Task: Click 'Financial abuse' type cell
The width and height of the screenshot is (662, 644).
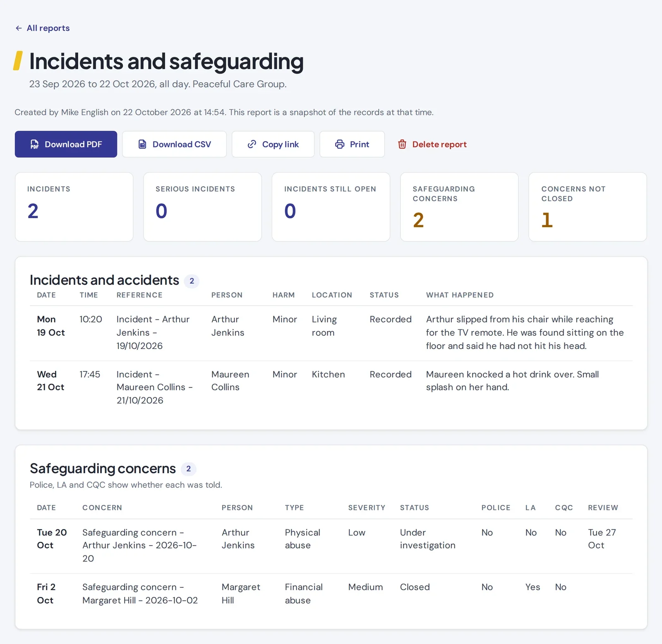Action: pos(304,594)
